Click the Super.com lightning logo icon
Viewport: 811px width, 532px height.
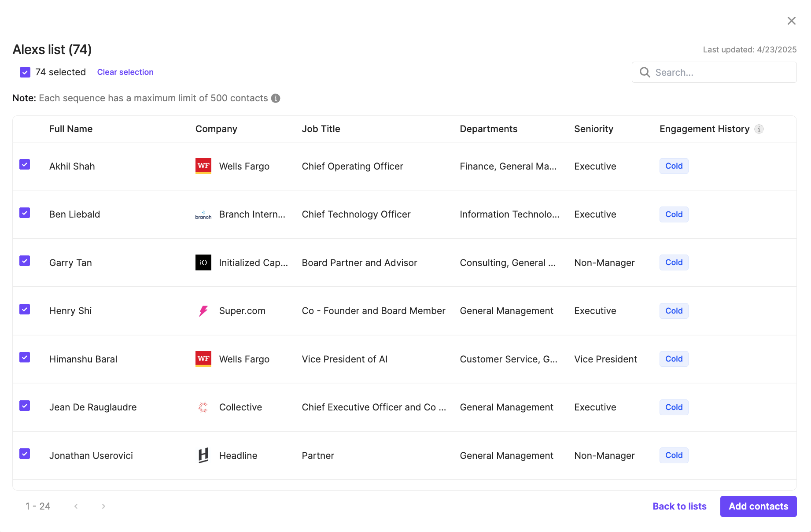pos(203,311)
